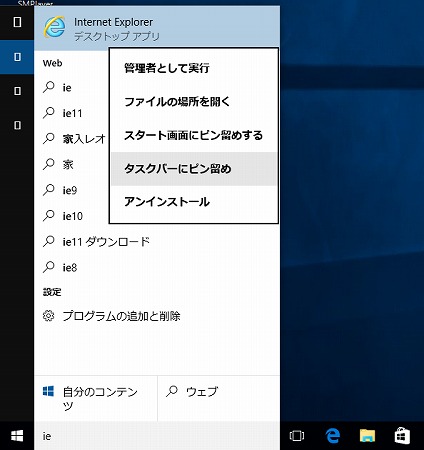Switch to the ウェブ search tab
Screen dimensions: 424x450
[219, 398]
